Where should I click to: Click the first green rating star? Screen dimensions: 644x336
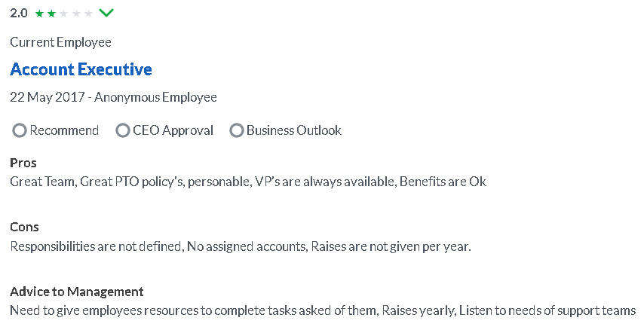tap(39, 14)
